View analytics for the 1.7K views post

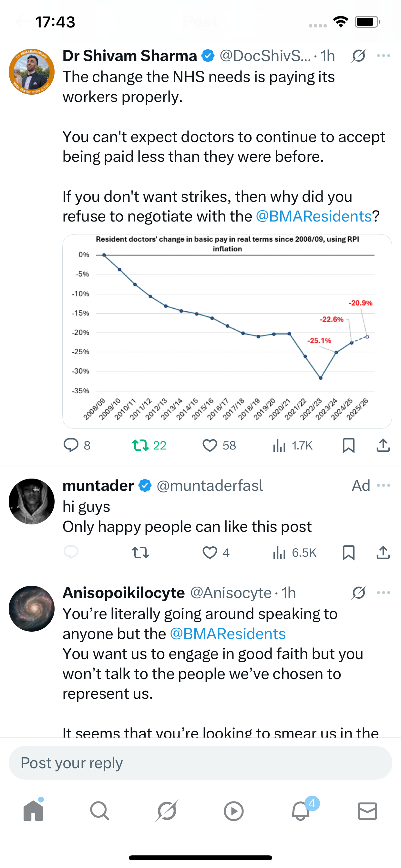293,445
